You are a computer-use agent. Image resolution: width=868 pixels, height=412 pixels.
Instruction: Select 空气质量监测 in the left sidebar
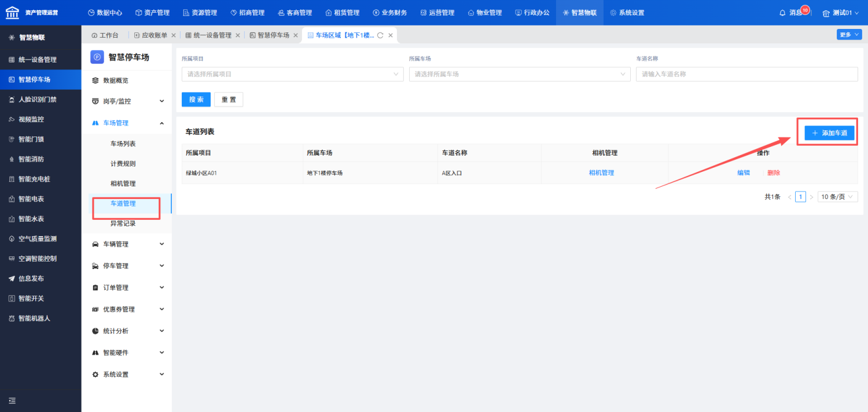click(x=41, y=239)
